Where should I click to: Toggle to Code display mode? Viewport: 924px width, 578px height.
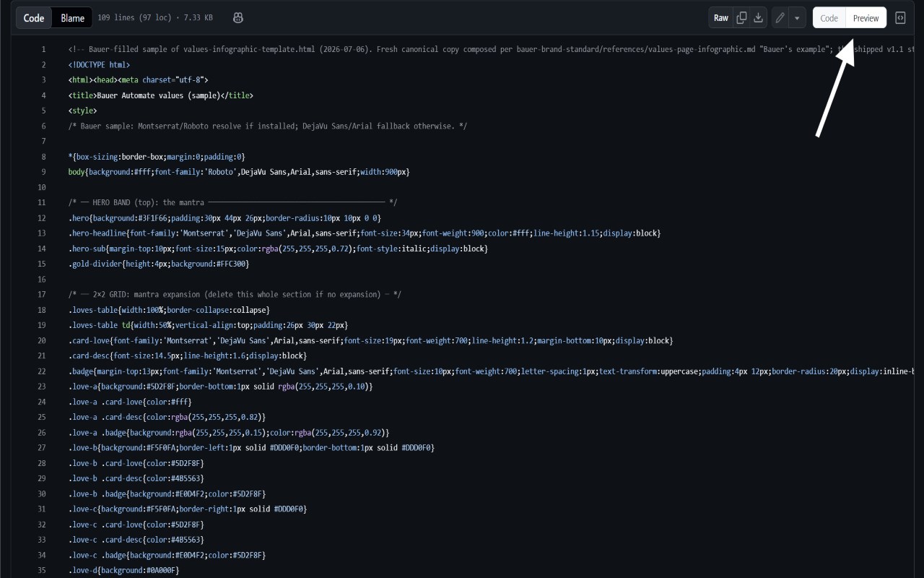829,18
